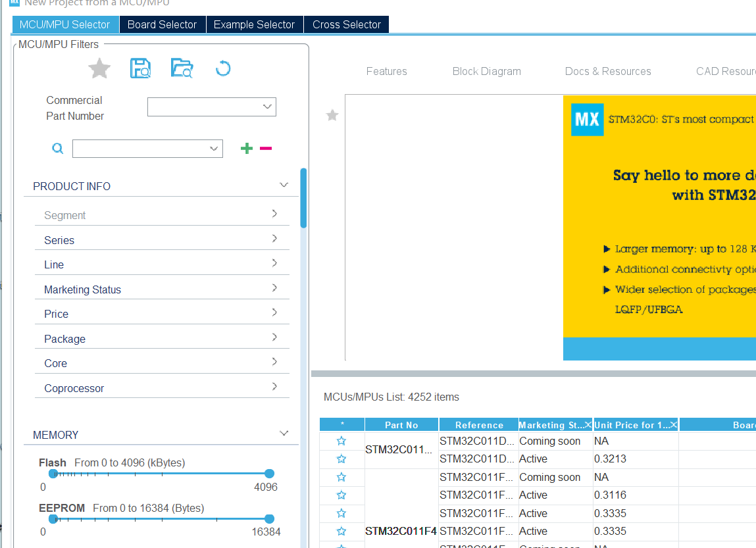Click the 0.3116 price cell
The width and height of the screenshot is (756, 548).
[x=636, y=495]
